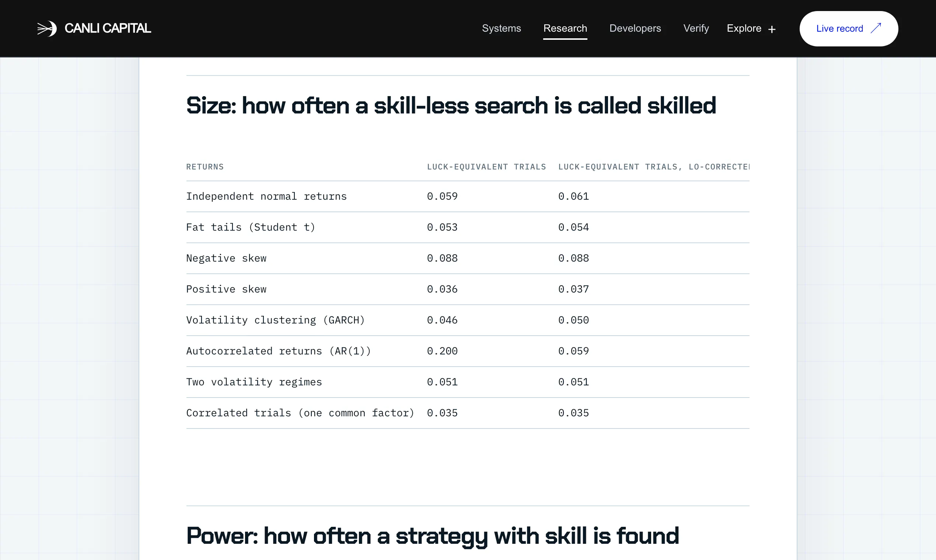
Task: Select the 'Positive skew' row label
Action: tap(226, 289)
